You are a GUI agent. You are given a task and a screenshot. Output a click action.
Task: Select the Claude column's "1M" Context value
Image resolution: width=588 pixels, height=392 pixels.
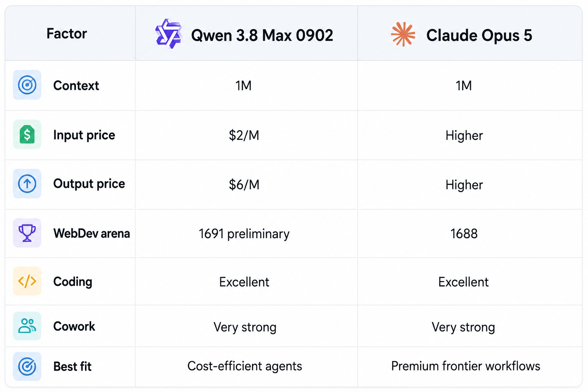(464, 85)
